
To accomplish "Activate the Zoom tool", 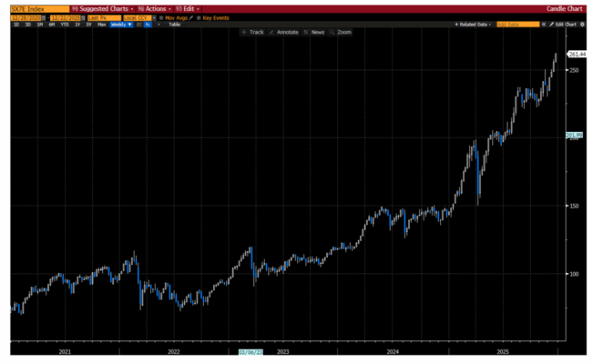I will point(341,32).
